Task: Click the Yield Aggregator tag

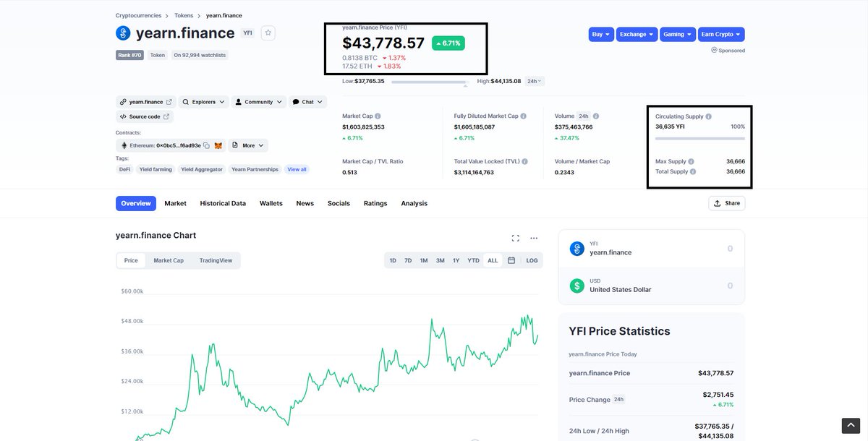Action: pyautogui.click(x=202, y=169)
